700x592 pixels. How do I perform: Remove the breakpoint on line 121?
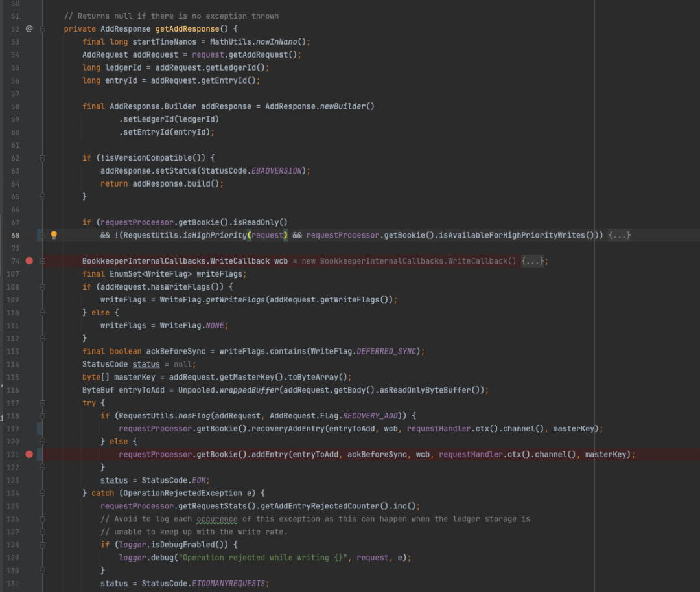click(29, 454)
